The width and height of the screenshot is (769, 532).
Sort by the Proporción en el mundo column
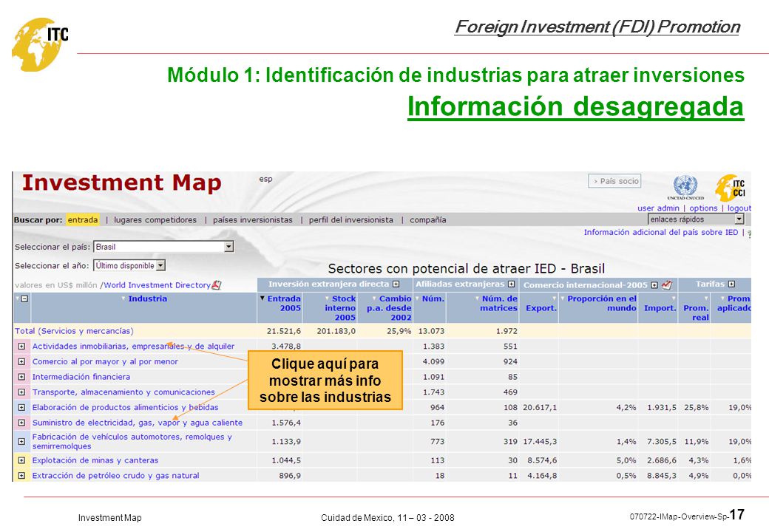point(602,303)
